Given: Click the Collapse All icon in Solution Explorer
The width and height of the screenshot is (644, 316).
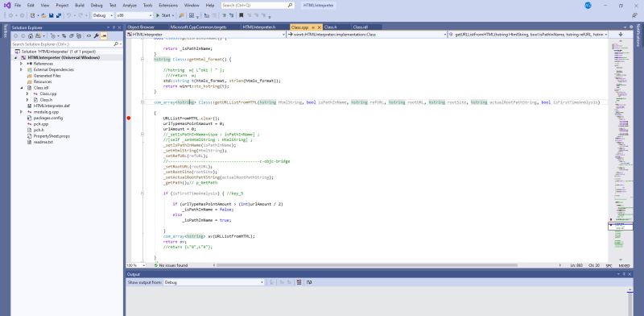Looking at the screenshot, I should point(71,35).
